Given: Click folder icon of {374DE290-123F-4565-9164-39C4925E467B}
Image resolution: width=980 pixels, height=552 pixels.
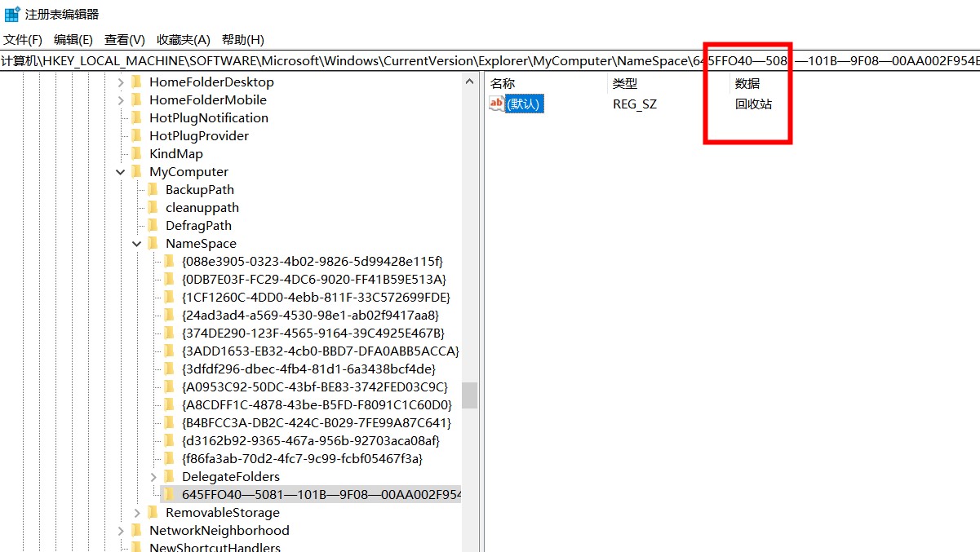Looking at the screenshot, I should coord(169,333).
